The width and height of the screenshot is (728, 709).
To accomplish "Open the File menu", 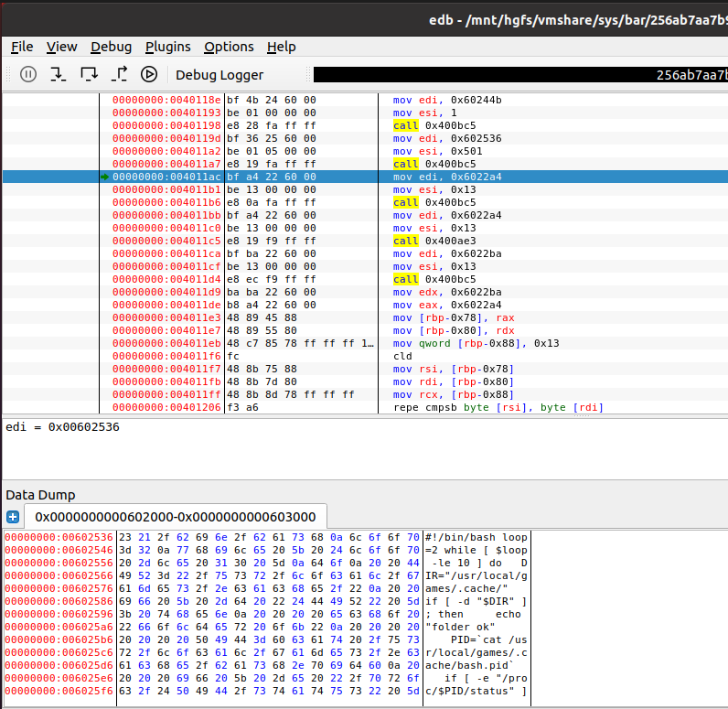I will click(22, 47).
